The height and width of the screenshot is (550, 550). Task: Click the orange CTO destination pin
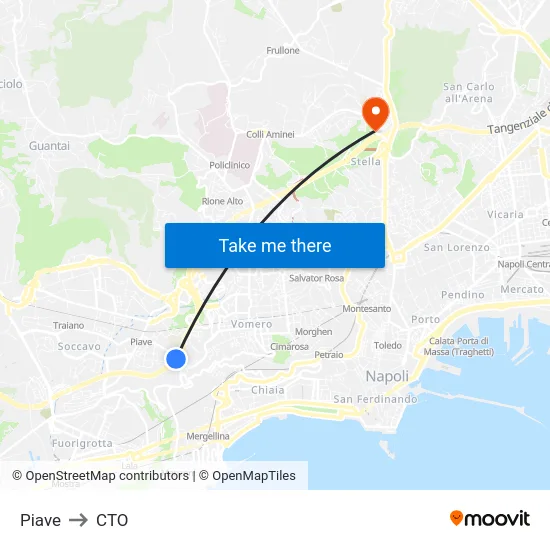click(x=375, y=114)
